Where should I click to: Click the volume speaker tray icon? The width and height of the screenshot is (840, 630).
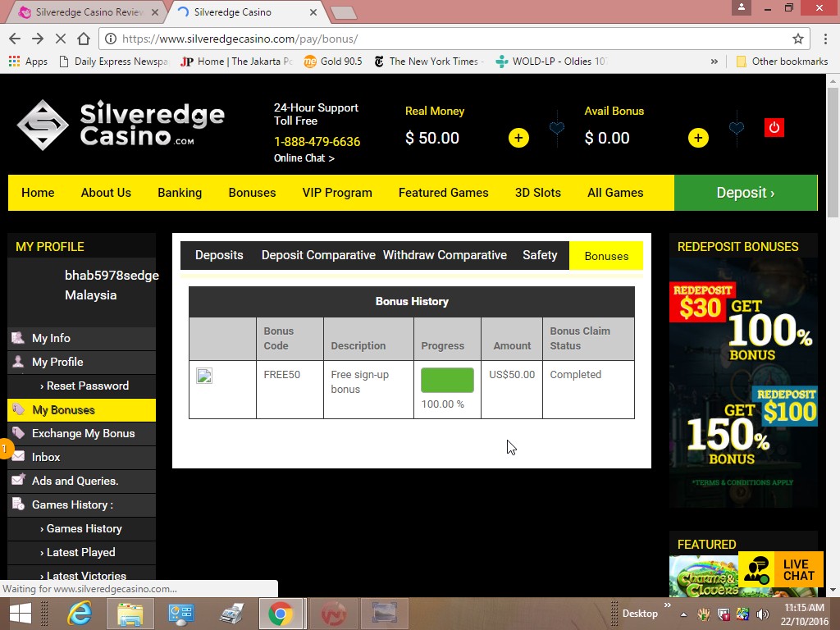(x=762, y=614)
